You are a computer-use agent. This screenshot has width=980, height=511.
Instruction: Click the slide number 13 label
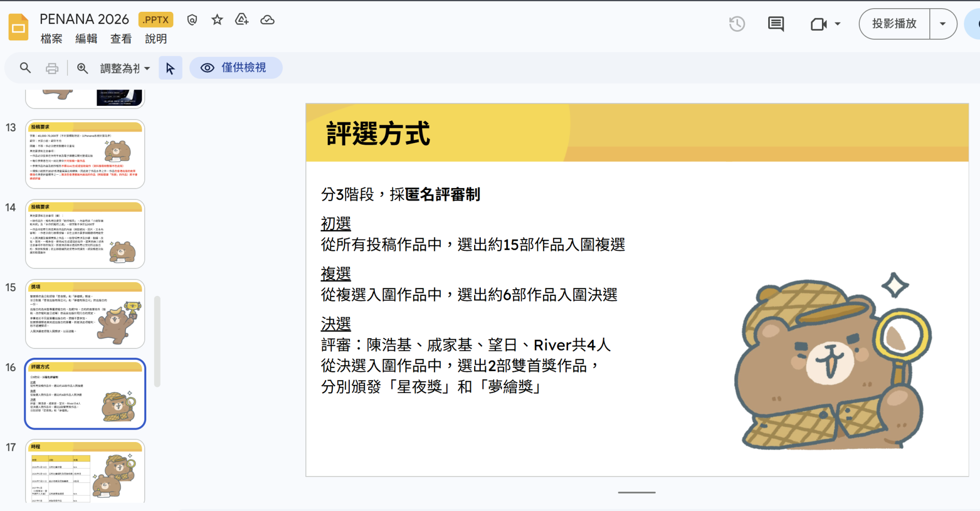[x=11, y=128]
